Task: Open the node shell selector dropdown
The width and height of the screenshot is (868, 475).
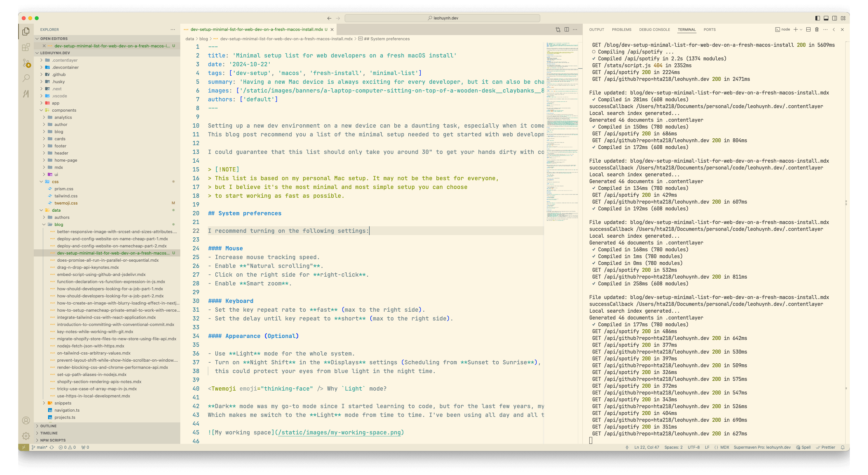Action: pos(801,30)
